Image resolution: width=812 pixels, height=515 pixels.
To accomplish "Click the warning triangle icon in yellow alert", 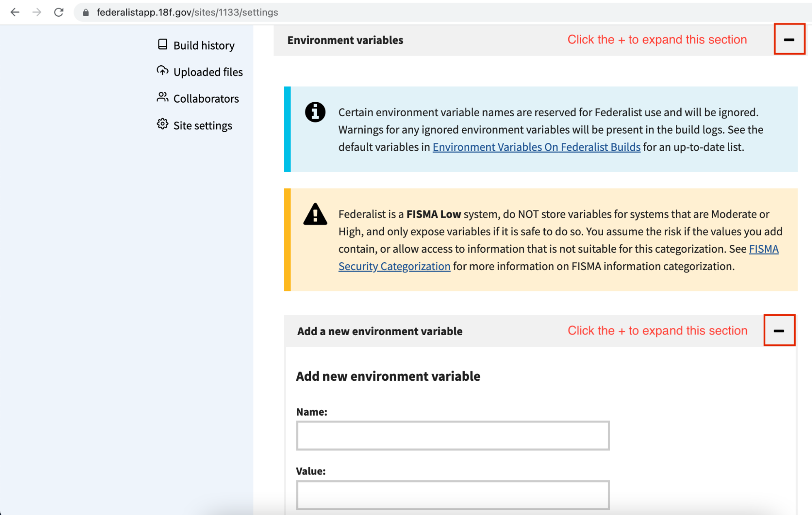I will (x=315, y=214).
